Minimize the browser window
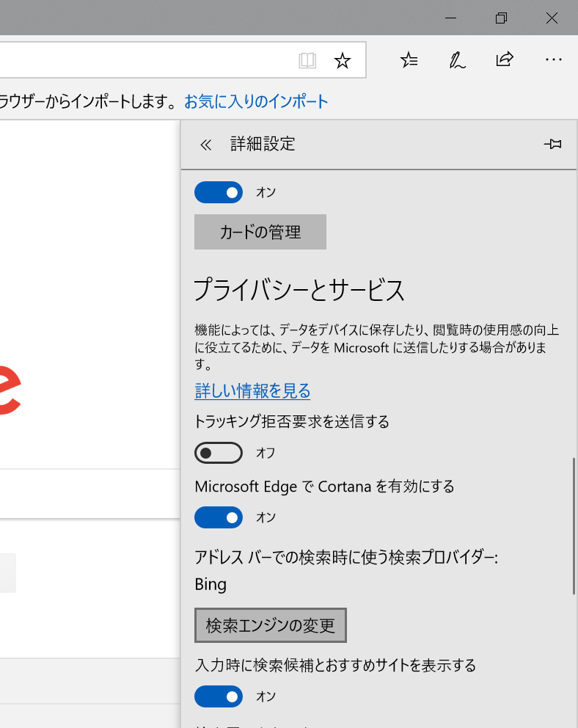Image resolution: width=578 pixels, height=728 pixels. 450,18
